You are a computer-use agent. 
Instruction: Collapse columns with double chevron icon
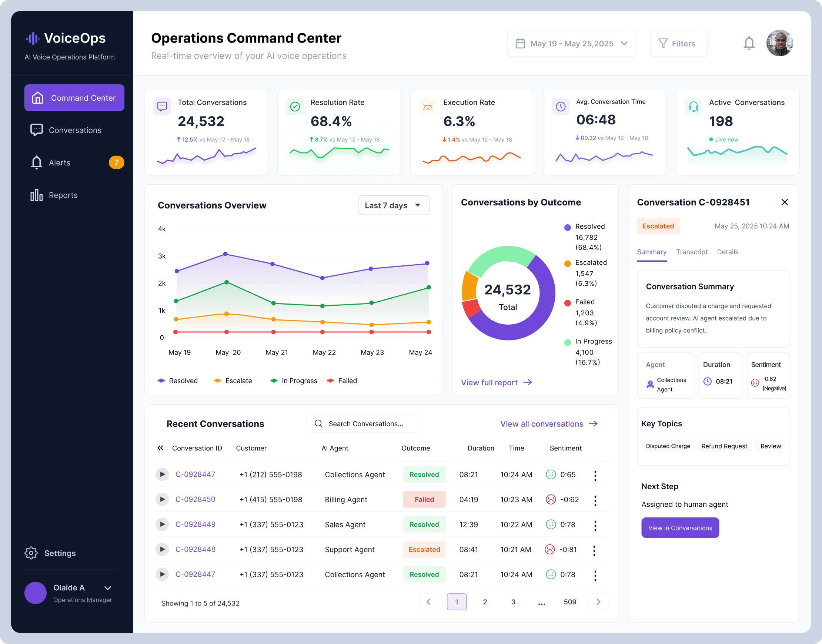point(160,448)
